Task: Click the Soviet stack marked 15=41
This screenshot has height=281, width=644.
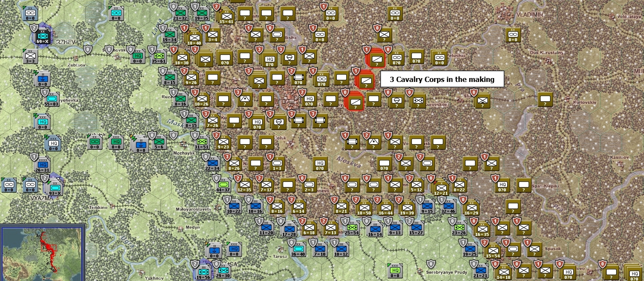Action: pyautogui.click(x=227, y=16)
